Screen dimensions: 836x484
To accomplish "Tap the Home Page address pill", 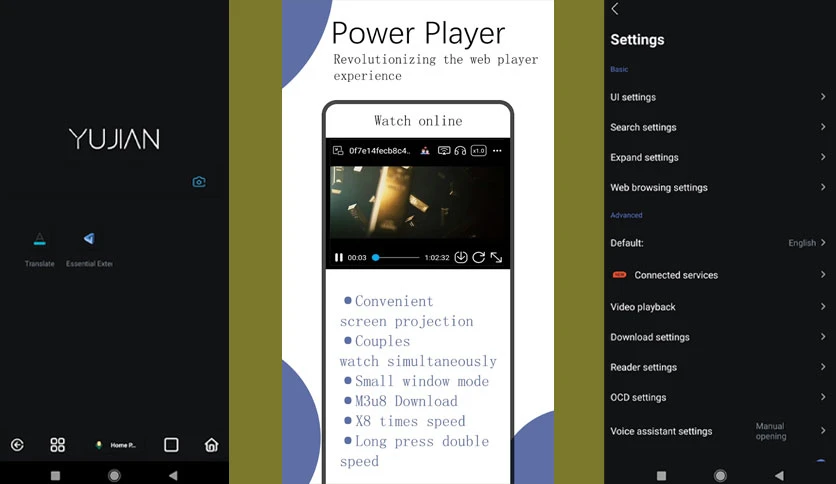I will (115, 445).
